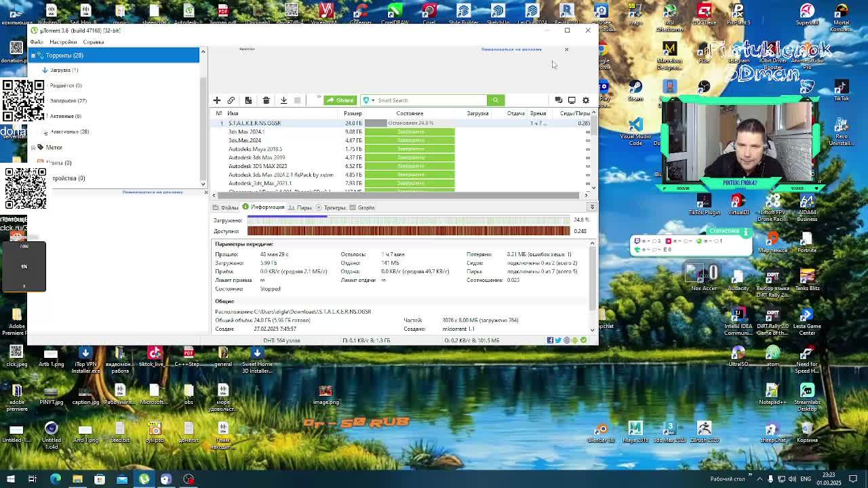Click the Facebook icon in status bar
This screenshot has height=488, width=868.
point(550,340)
